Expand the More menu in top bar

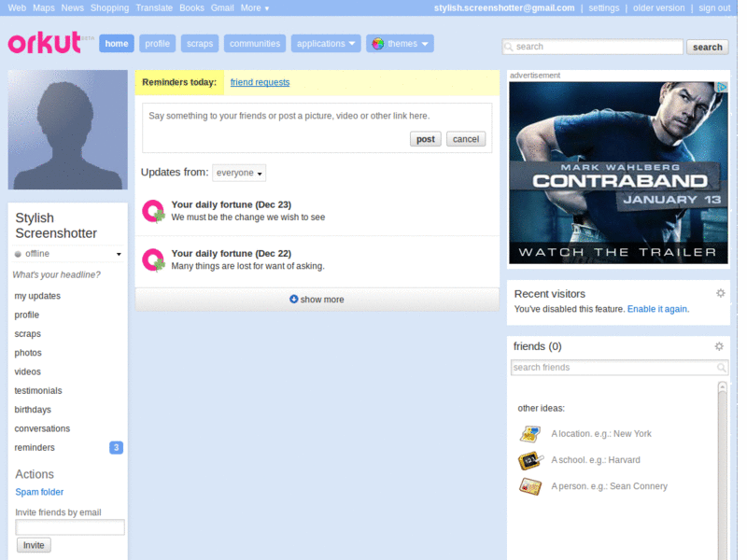254,8
